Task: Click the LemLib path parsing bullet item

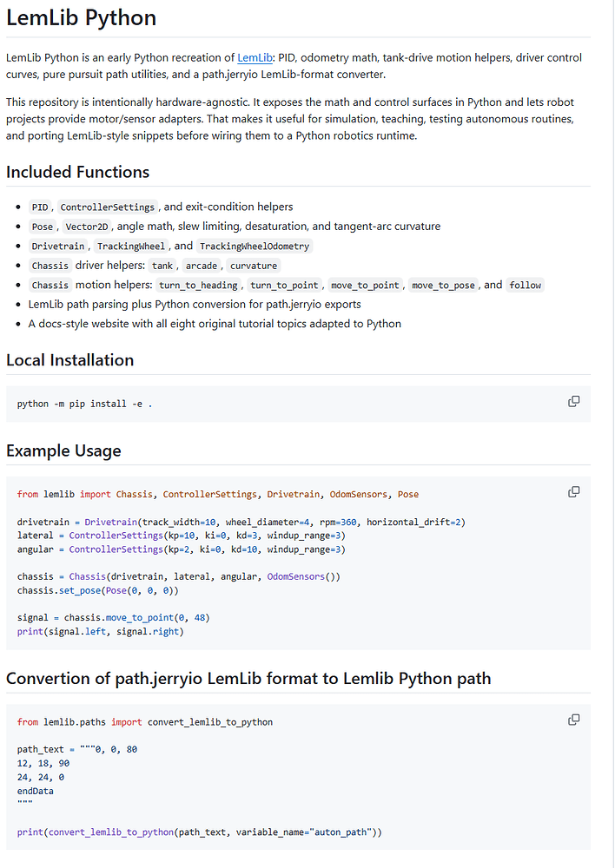Action: click(195, 305)
